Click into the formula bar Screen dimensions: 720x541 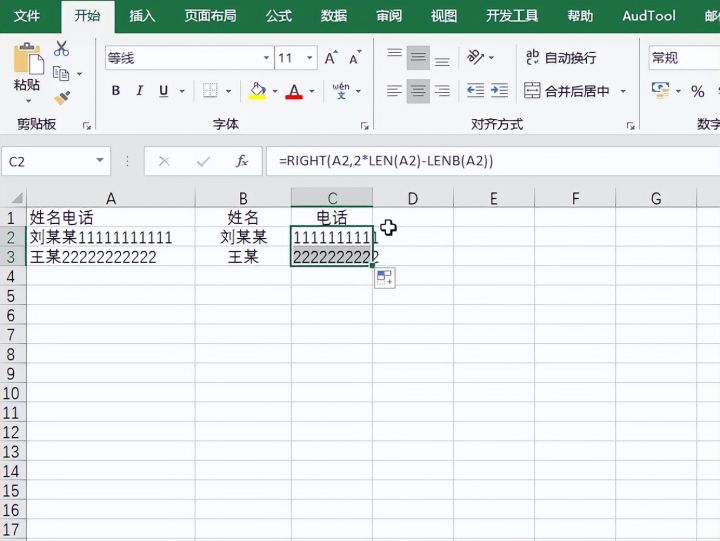(x=493, y=161)
